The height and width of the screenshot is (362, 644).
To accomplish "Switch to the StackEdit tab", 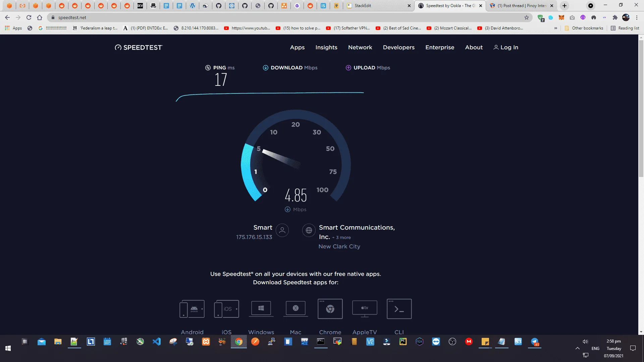I will click(x=378, y=6).
